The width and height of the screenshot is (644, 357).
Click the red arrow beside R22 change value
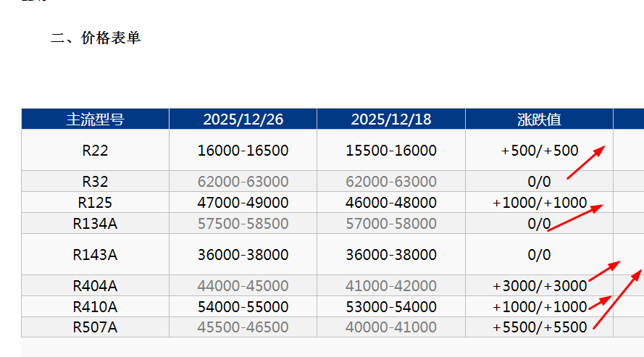tap(586, 162)
